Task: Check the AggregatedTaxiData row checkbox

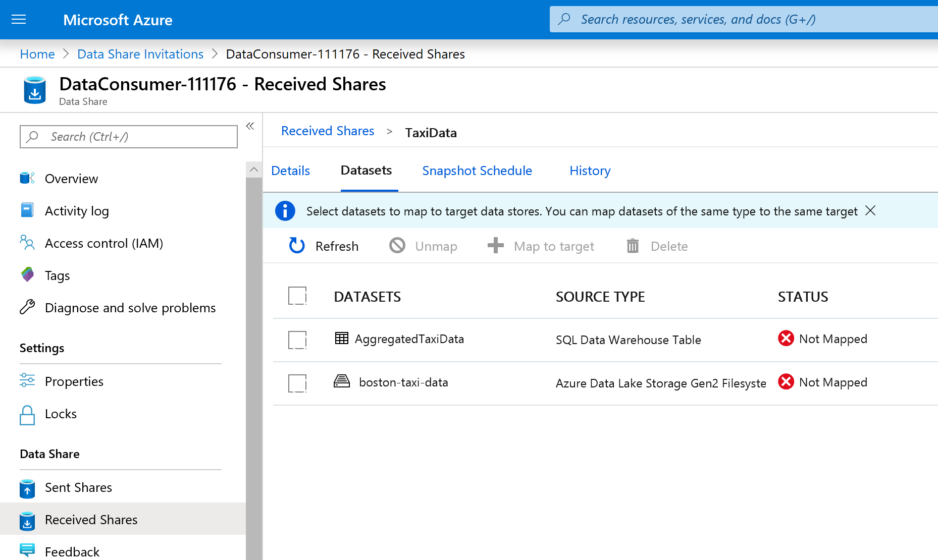Action: coord(297,340)
